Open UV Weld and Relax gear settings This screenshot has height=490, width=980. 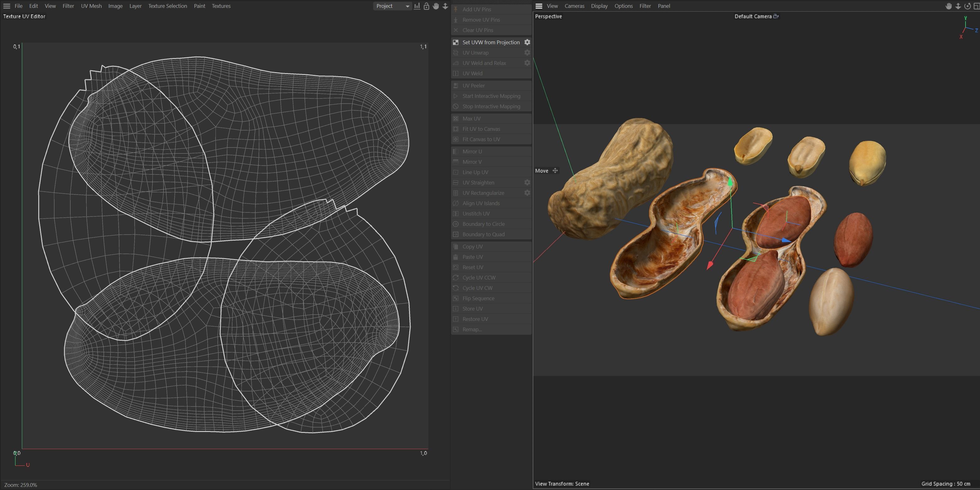point(527,63)
